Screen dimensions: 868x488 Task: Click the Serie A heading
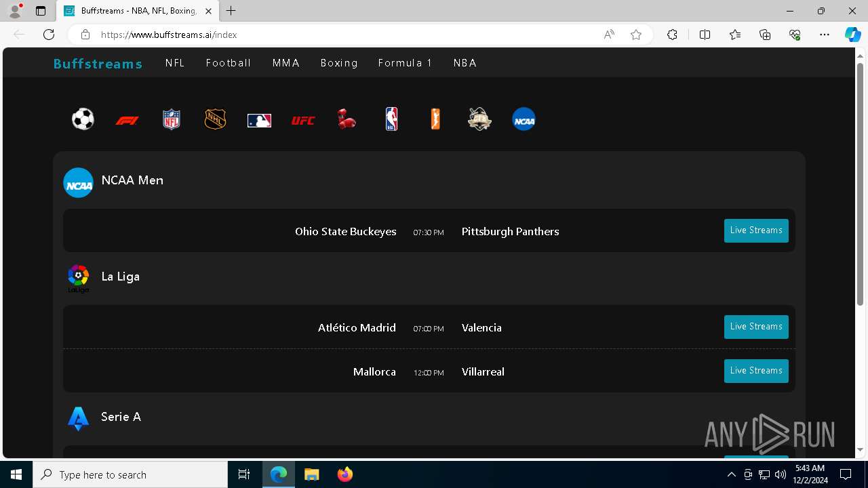pyautogui.click(x=121, y=417)
